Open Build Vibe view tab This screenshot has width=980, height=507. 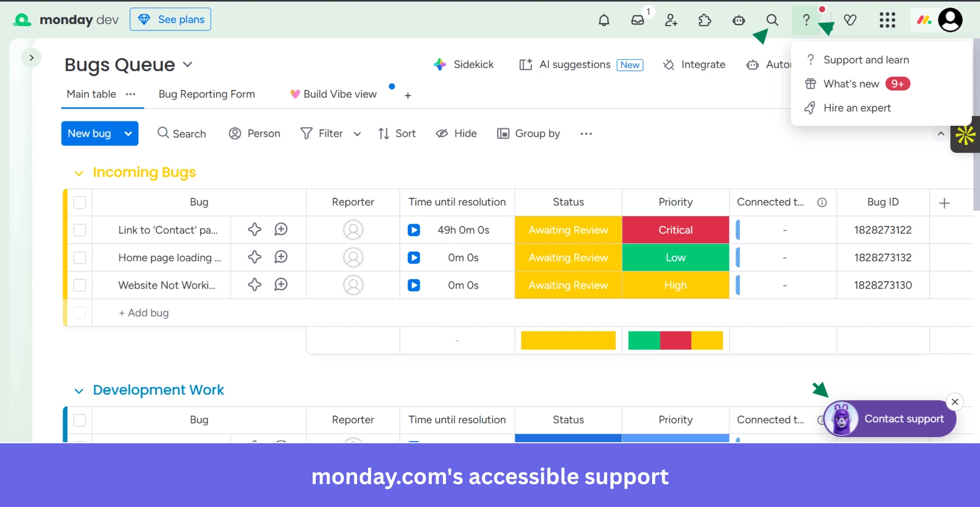333,94
